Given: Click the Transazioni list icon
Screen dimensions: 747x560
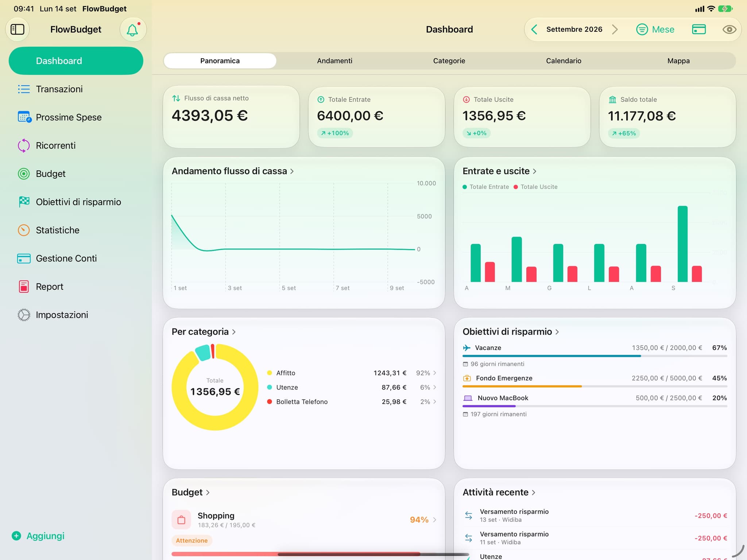Looking at the screenshot, I should [24, 89].
